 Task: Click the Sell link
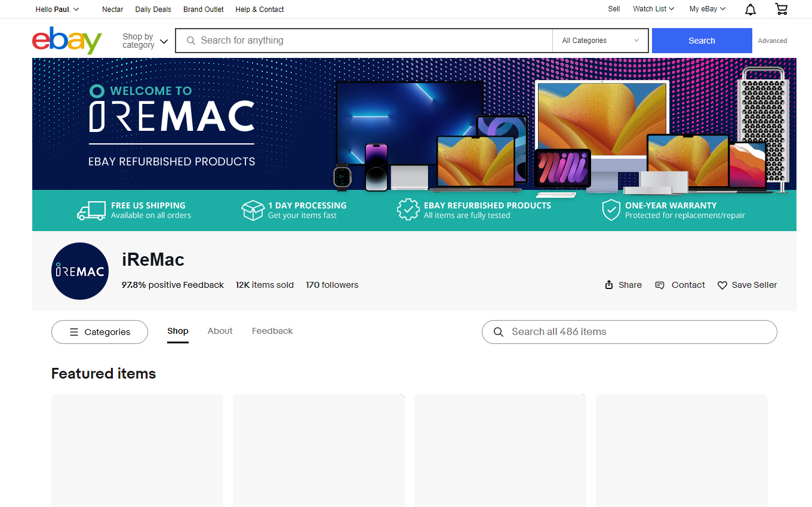(614, 9)
